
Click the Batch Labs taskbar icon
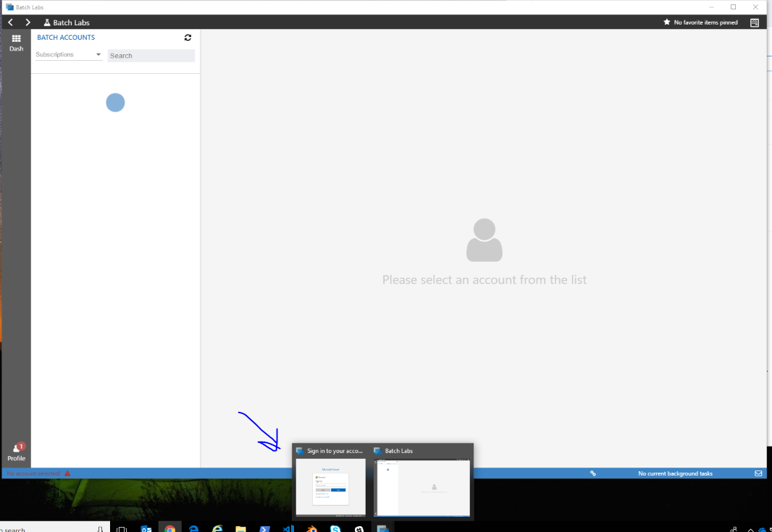(x=382, y=528)
